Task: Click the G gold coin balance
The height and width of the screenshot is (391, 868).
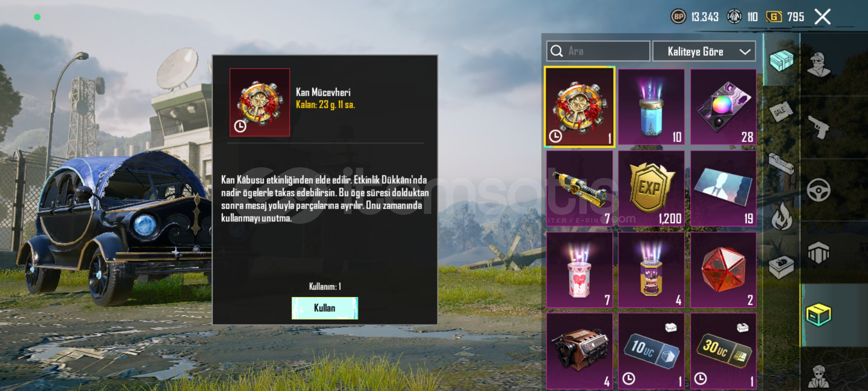Action: (x=785, y=17)
